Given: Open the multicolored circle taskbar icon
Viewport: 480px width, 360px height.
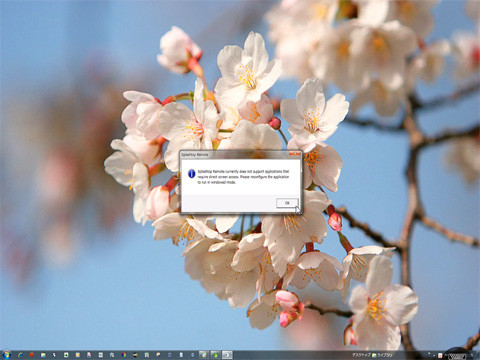Looking at the screenshot, I should pos(124,355).
